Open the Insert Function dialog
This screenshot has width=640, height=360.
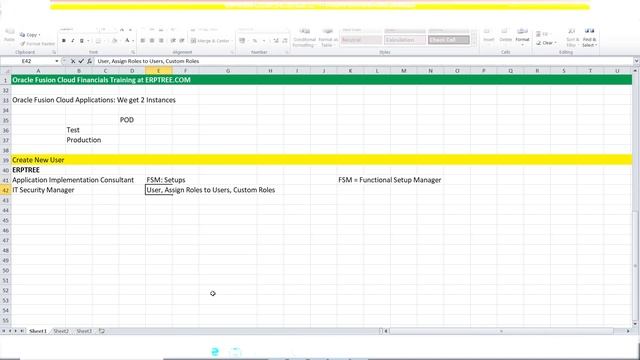pyautogui.click(x=89, y=61)
